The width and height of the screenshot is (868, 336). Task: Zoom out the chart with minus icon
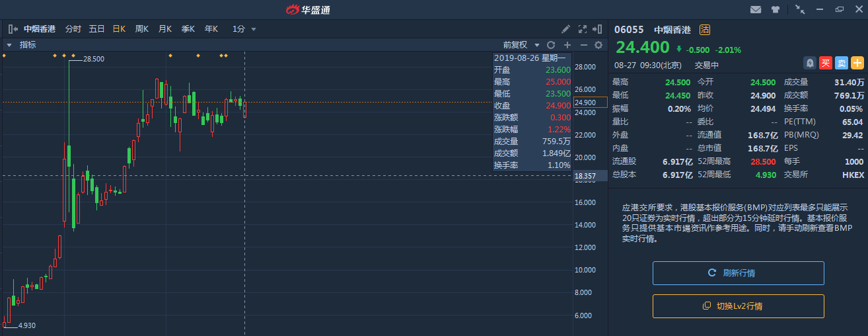pos(583,45)
